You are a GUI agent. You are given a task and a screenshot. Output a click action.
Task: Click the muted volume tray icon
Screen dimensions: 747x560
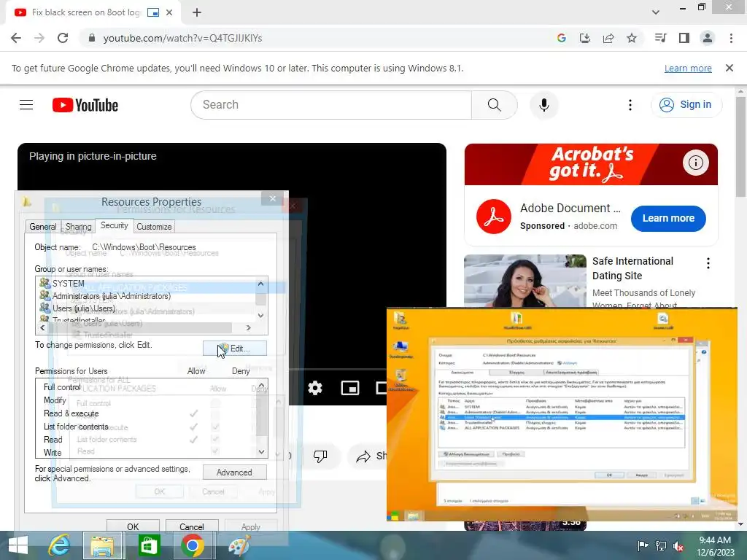tap(678, 545)
